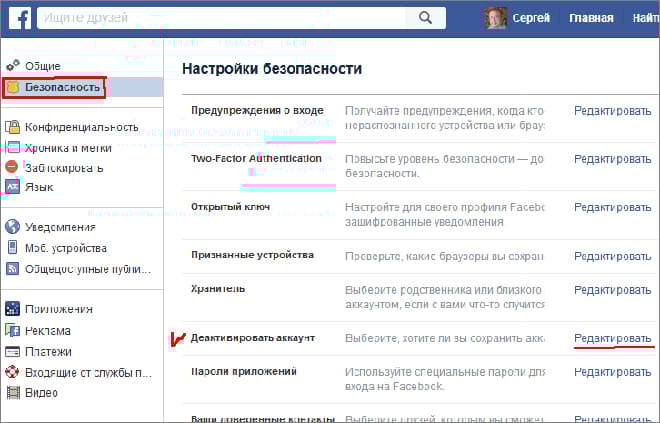Click the Конфиденциальность padlock icon

tap(13, 127)
